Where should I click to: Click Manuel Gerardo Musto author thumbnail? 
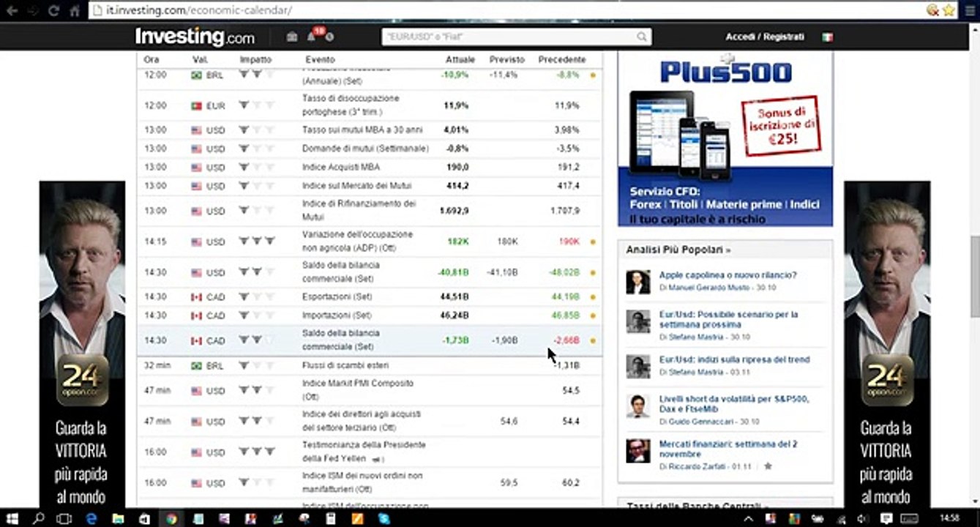pos(637,282)
